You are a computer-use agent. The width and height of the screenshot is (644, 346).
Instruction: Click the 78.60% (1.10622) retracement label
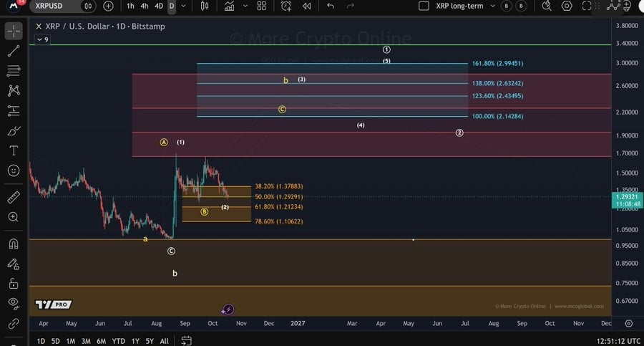[x=278, y=221]
